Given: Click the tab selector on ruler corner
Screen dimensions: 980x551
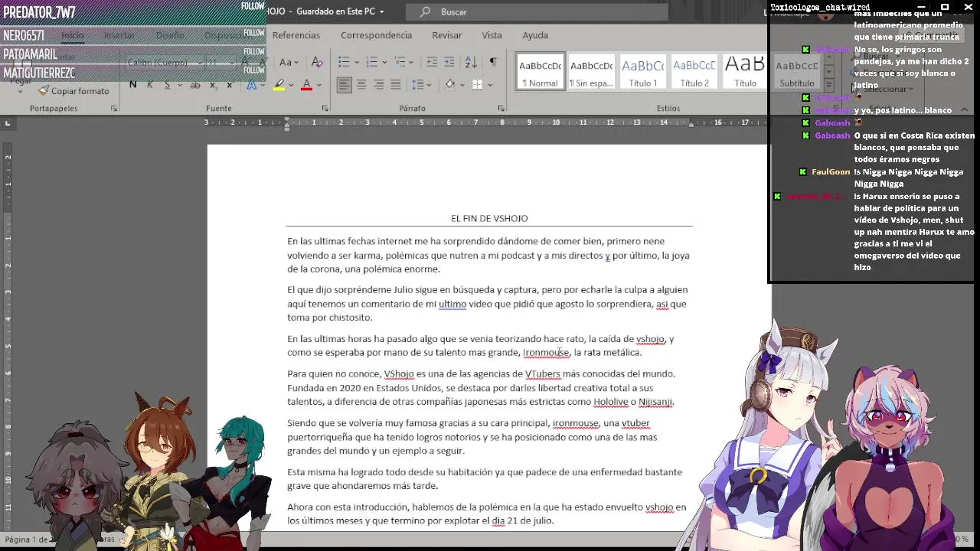Looking at the screenshot, I should tap(8, 122).
